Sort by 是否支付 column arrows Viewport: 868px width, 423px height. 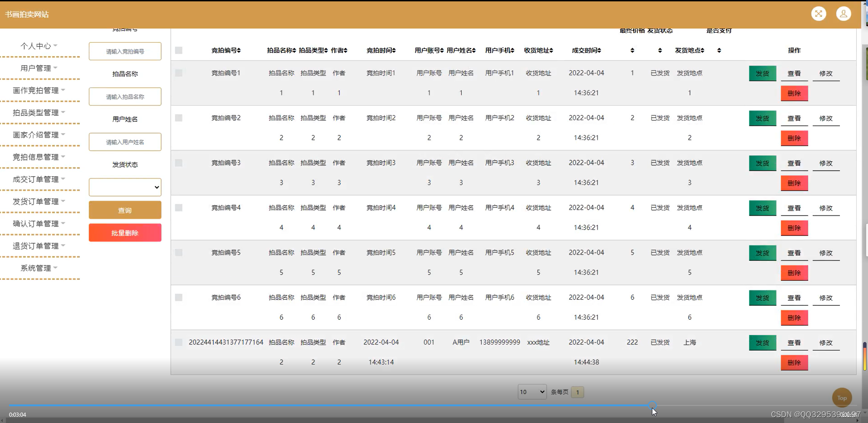pos(719,50)
